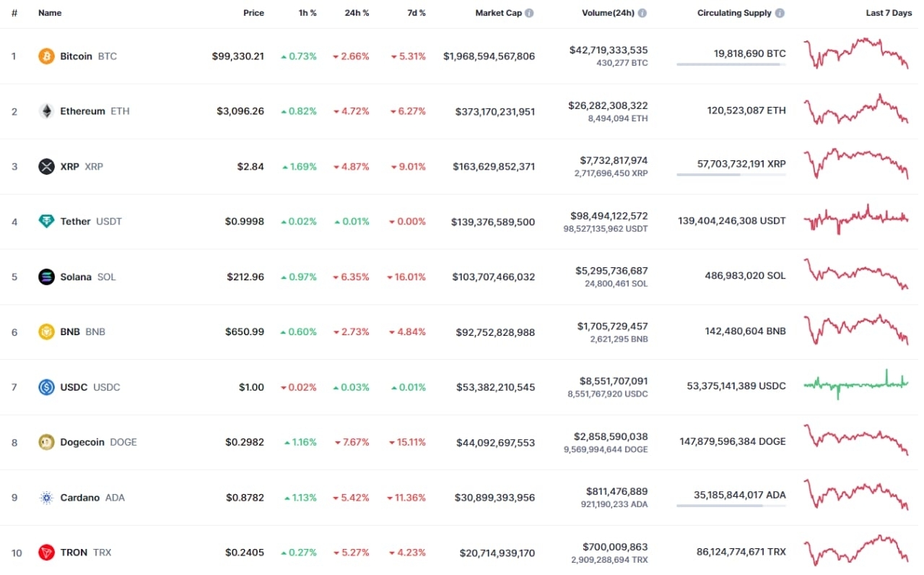Viewport: 924px width, 575px height.
Task: Click the XRP logo icon
Action: (46, 167)
